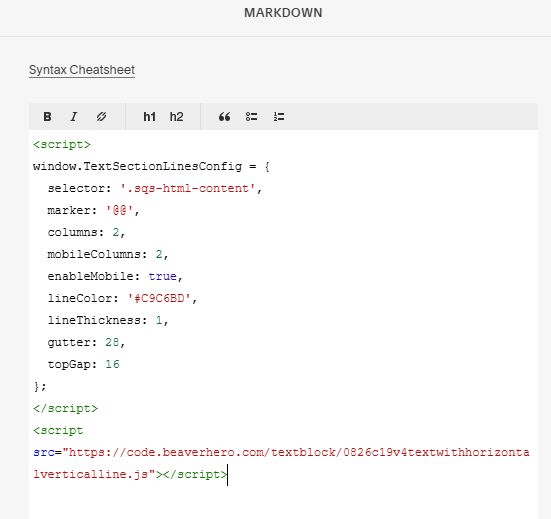551x519 pixels.
Task: Click the MARKDOWN panel title
Action: [x=283, y=13]
